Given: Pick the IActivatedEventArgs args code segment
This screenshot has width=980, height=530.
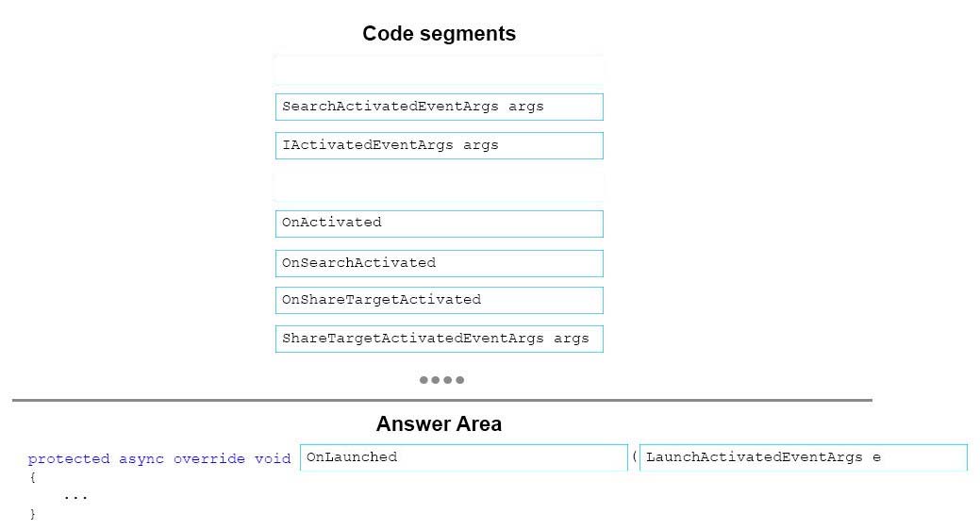Looking at the screenshot, I should click(439, 145).
